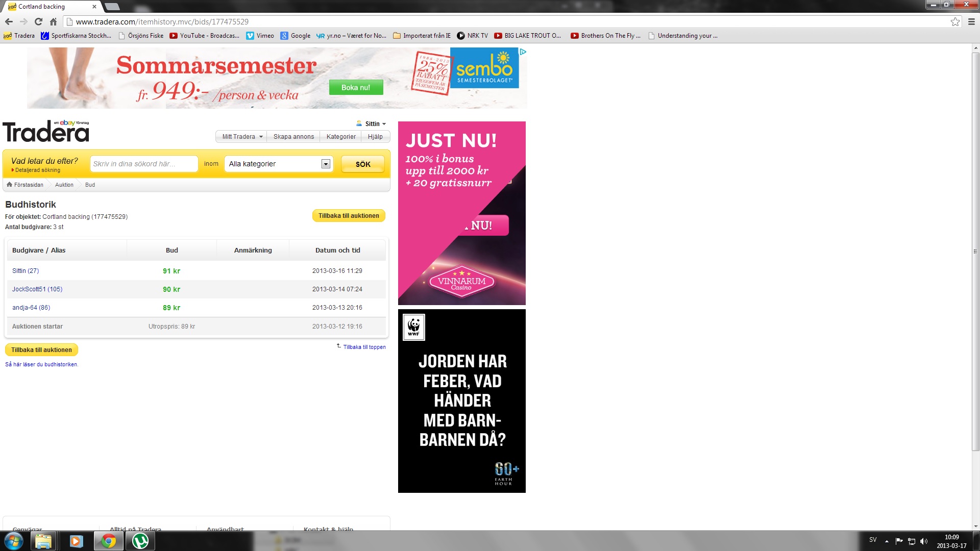Viewport: 980px width, 551px height.
Task: Show hidden system tray icons
Action: point(887,541)
